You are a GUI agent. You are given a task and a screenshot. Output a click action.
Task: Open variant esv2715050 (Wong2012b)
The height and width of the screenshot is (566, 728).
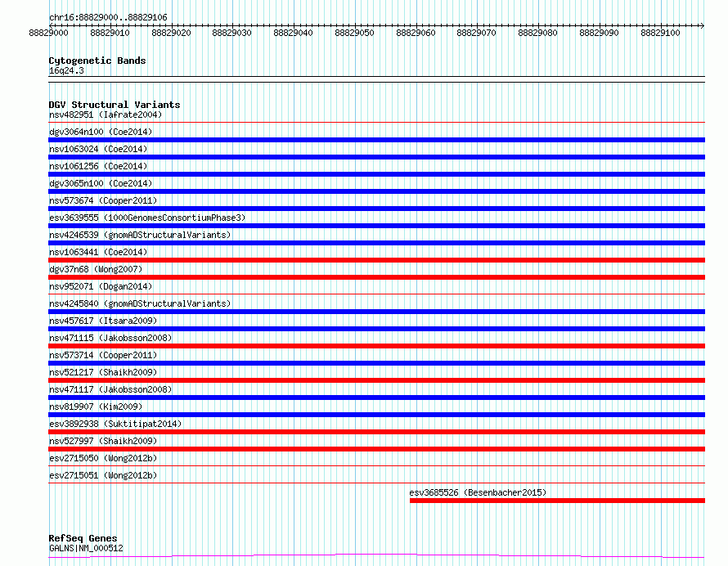tap(103, 458)
